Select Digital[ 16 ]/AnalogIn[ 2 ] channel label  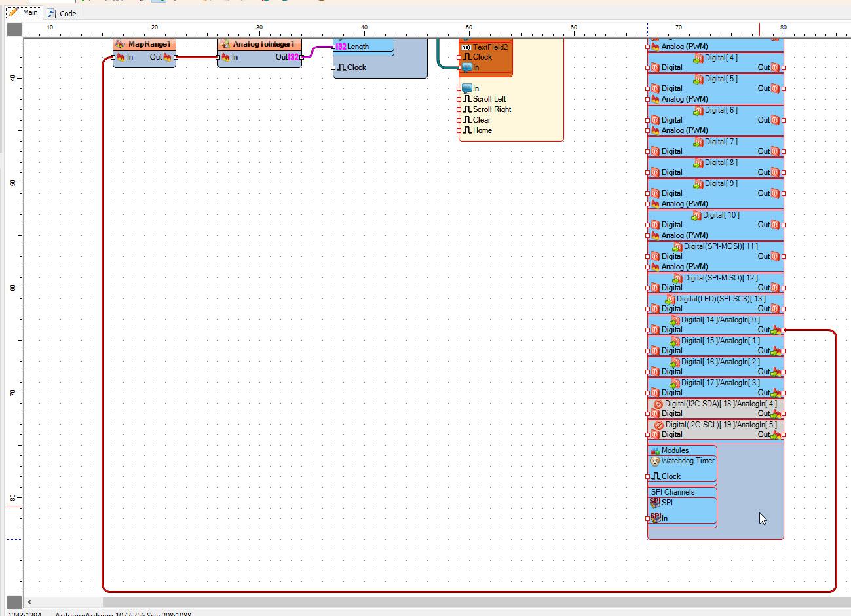pyautogui.click(x=720, y=362)
